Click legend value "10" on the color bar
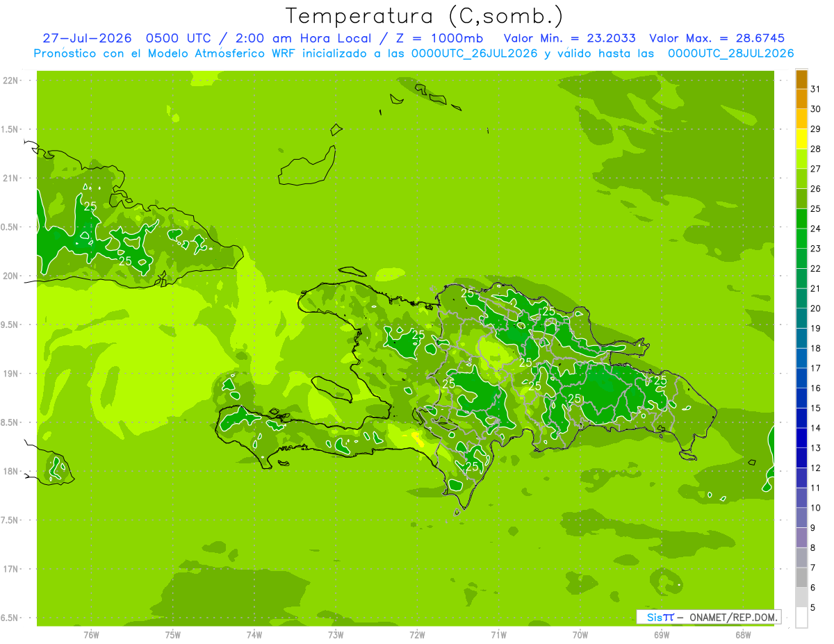The width and height of the screenshot is (834, 644). 816,508
